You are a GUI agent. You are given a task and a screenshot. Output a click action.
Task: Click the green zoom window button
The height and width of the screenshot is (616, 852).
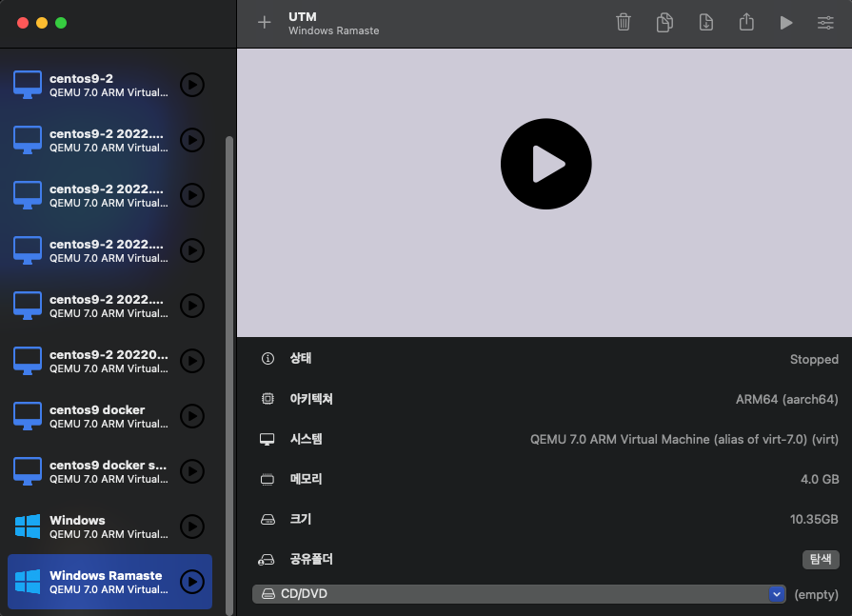pyautogui.click(x=61, y=23)
